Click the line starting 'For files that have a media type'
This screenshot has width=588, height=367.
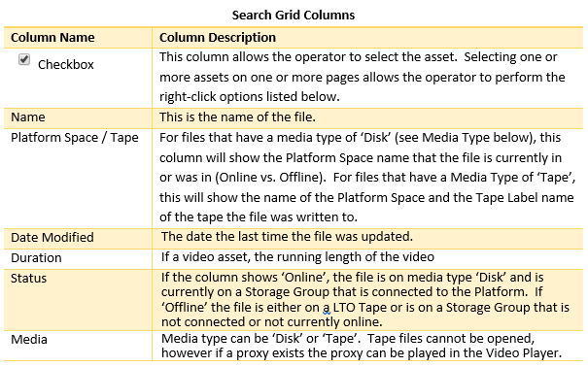(x=360, y=138)
